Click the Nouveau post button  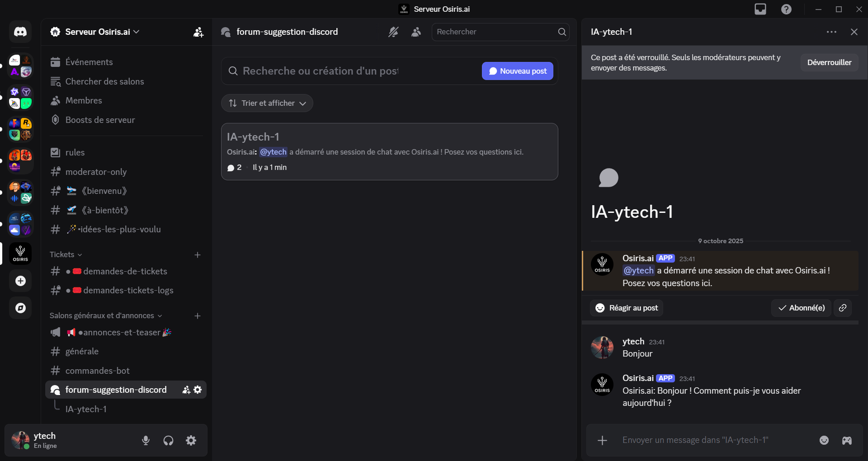(517, 71)
